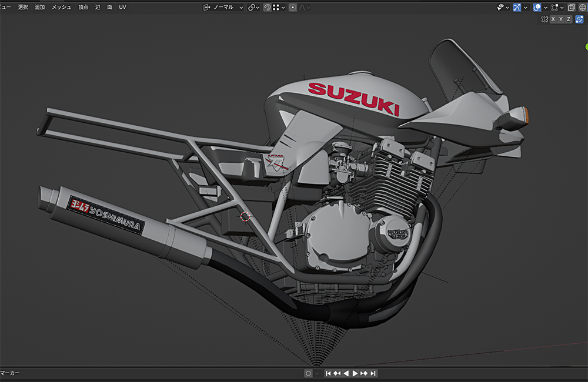Toggle the viewport gizmo display icon
The image size is (588, 382).
[x=517, y=8]
